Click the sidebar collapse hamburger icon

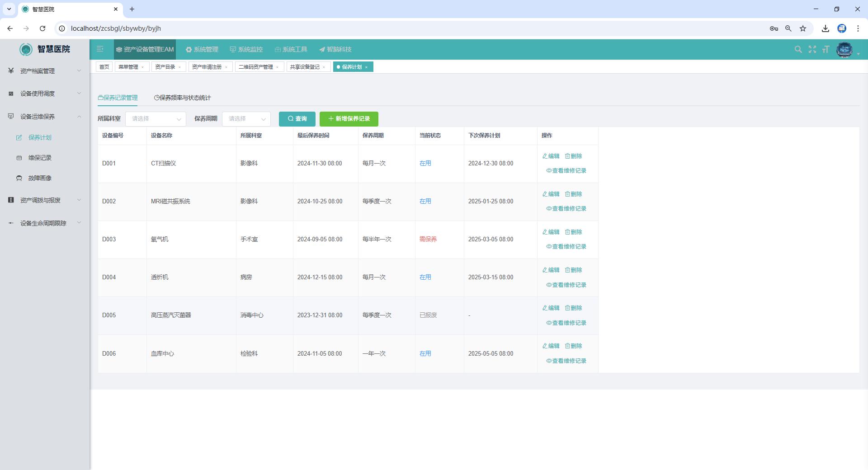pos(100,49)
